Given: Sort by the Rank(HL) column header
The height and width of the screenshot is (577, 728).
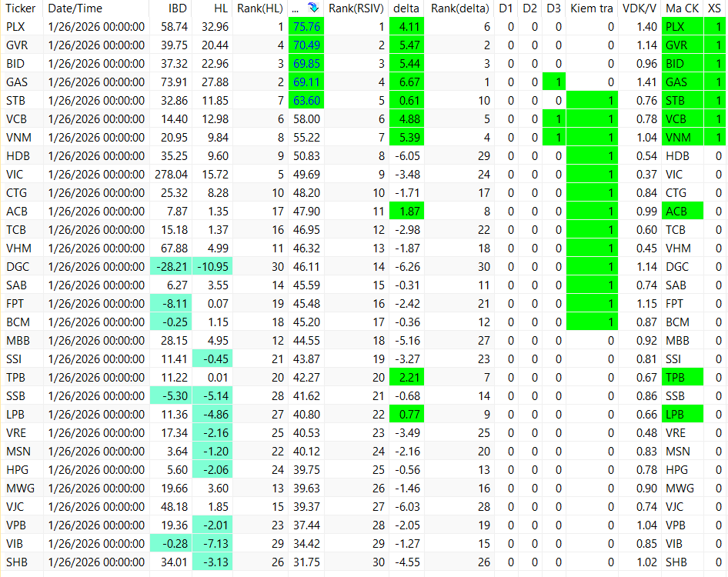Looking at the screenshot, I should point(260,8).
